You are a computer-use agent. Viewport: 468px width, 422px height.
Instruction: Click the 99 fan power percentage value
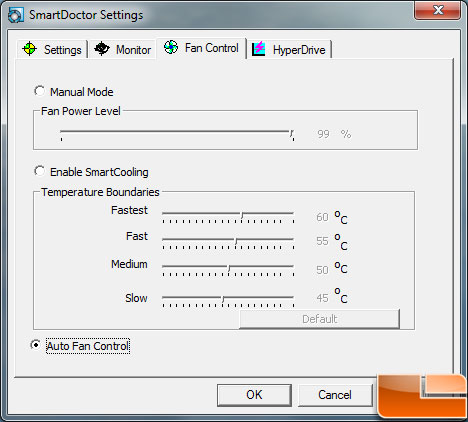coord(323,134)
